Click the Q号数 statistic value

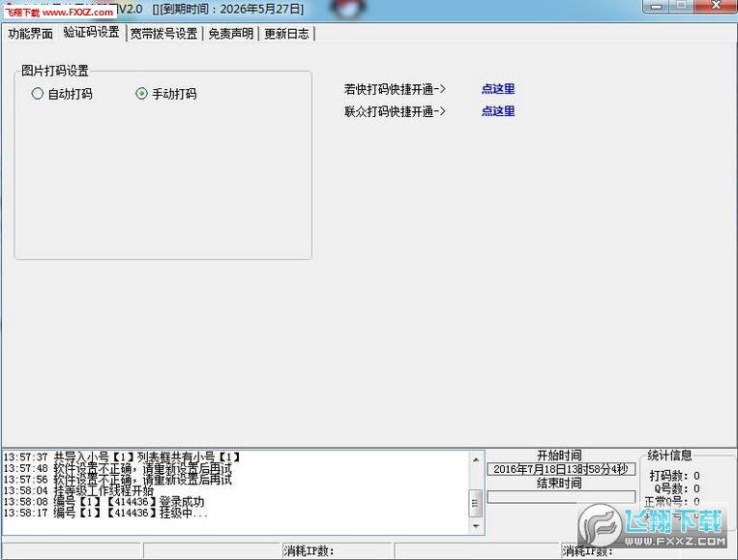696,489
